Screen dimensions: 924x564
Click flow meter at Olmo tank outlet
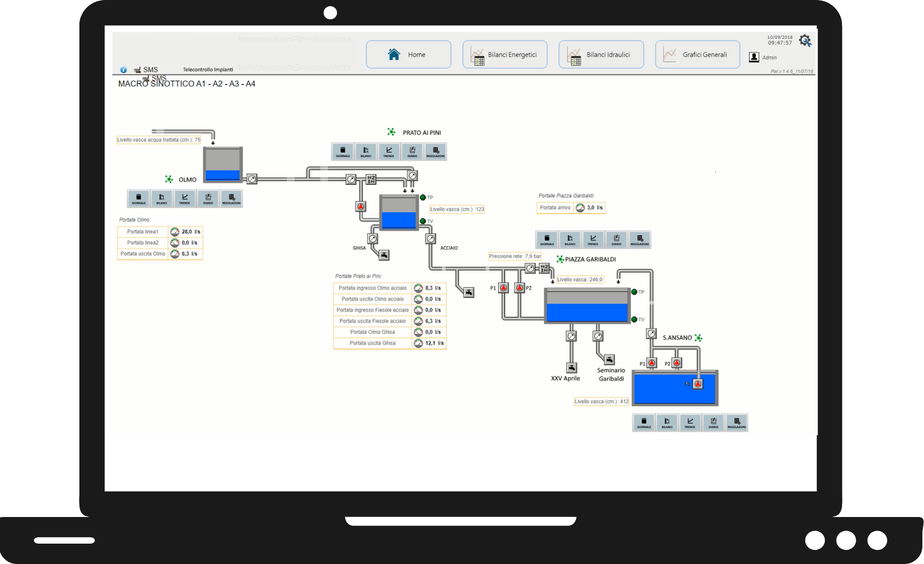(x=252, y=179)
